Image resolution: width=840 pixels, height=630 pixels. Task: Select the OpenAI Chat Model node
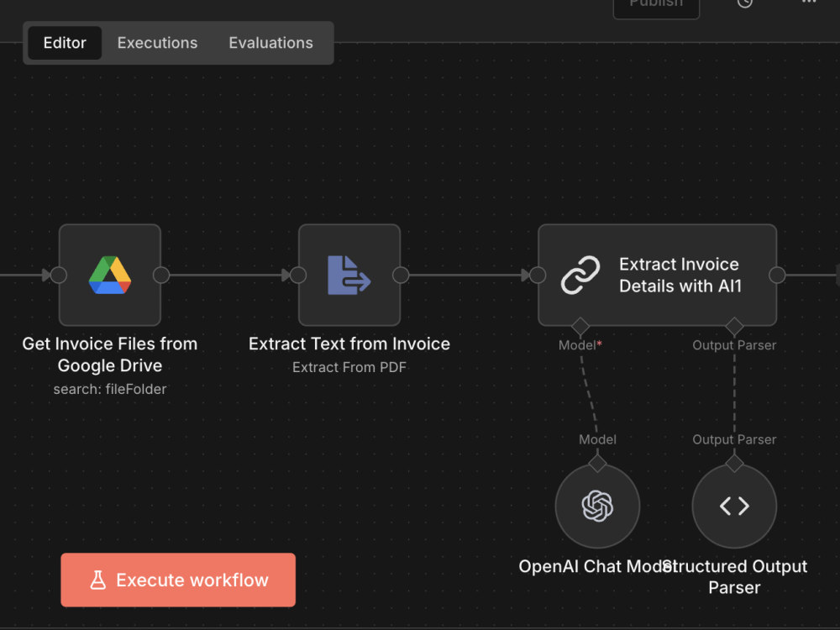[597, 507]
